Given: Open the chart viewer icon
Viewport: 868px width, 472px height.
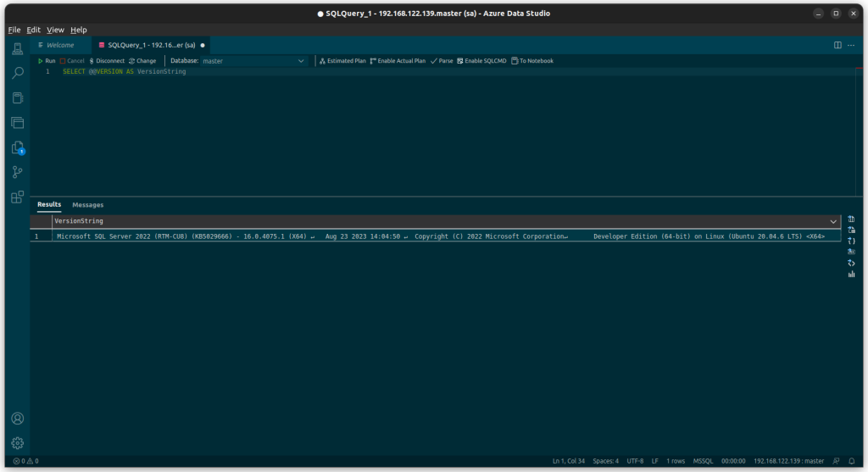Looking at the screenshot, I should coord(851,274).
